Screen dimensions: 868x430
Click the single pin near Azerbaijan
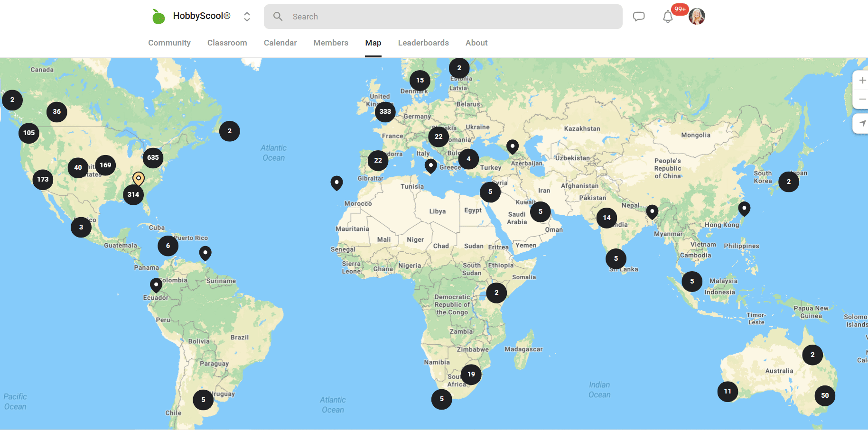(x=512, y=146)
